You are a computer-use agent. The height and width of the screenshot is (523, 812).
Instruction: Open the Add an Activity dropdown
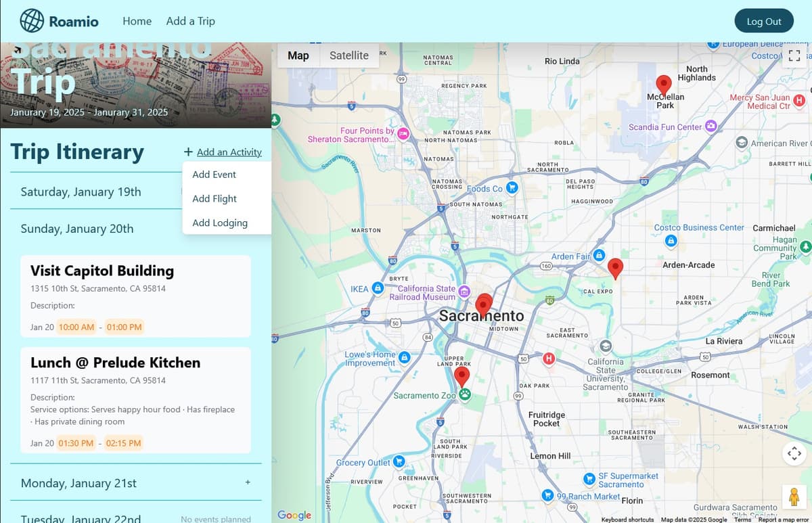[x=223, y=152]
